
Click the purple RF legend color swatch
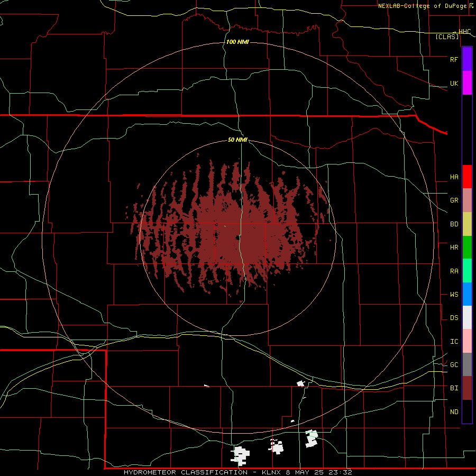point(467,59)
